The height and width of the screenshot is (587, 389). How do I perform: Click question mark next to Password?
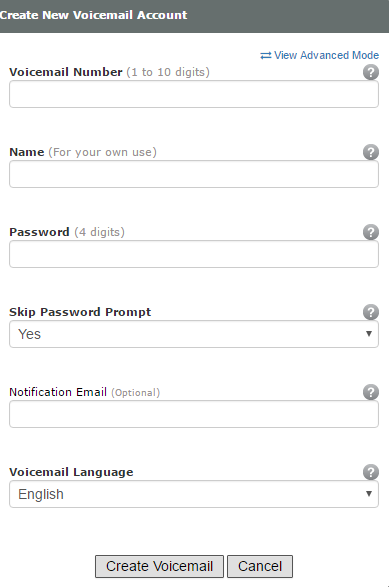[x=371, y=232]
